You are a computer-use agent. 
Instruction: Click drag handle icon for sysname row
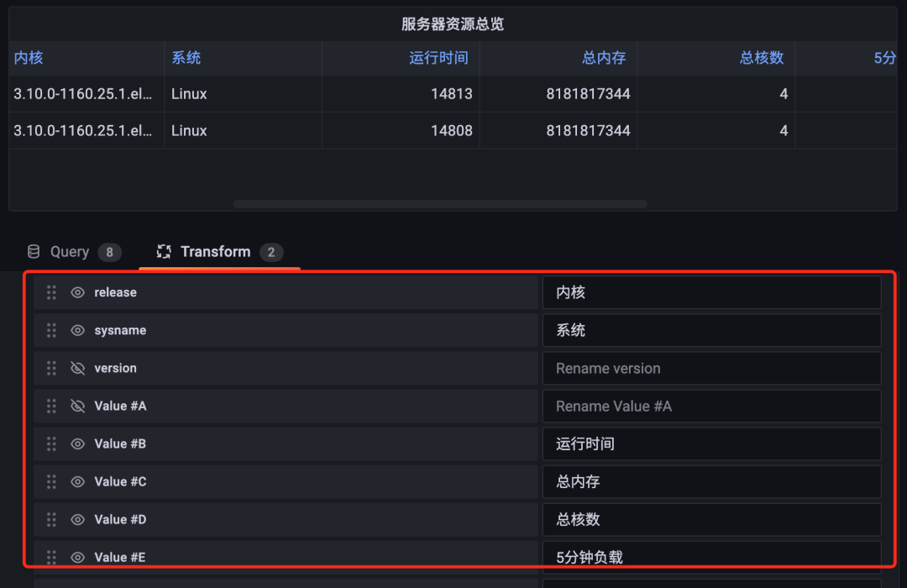tap(51, 330)
